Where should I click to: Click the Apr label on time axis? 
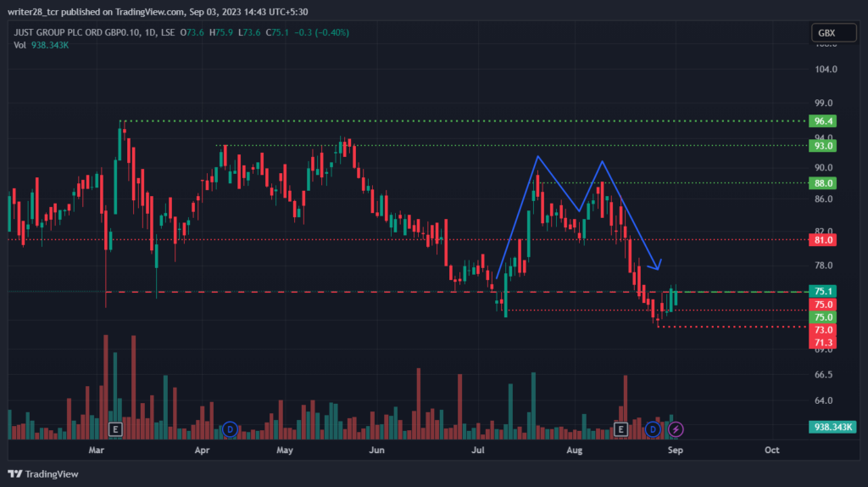click(202, 450)
